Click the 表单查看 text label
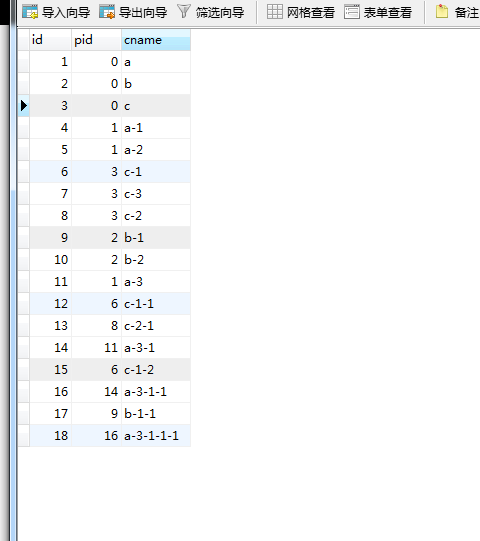480x541 pixels. click(388, 13)
